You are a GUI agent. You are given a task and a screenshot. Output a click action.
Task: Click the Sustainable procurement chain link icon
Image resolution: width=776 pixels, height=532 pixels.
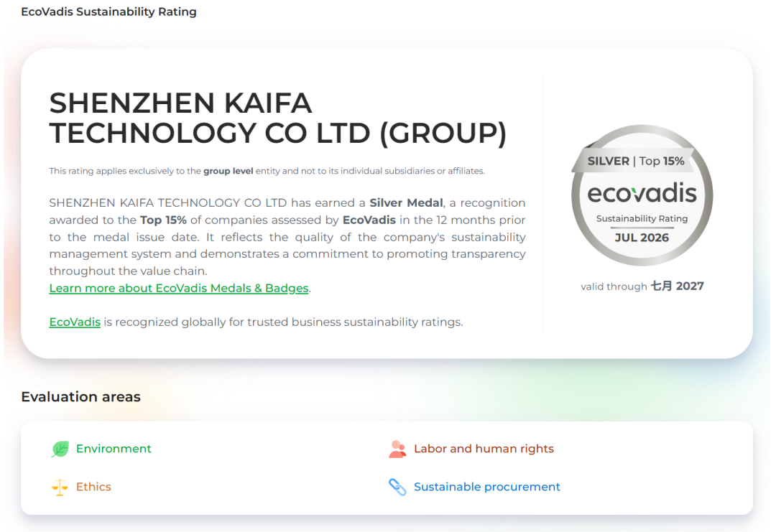tap(397, 487)
